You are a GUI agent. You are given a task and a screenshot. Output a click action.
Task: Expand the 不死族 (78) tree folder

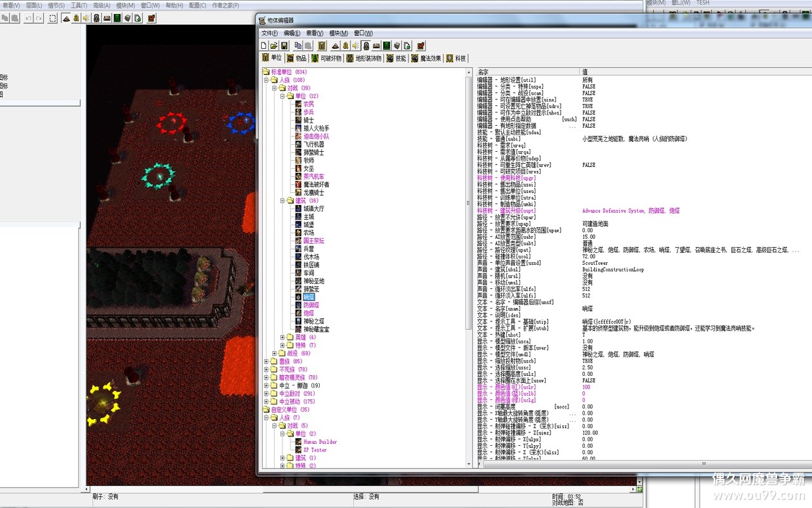(x=266, y=370)
